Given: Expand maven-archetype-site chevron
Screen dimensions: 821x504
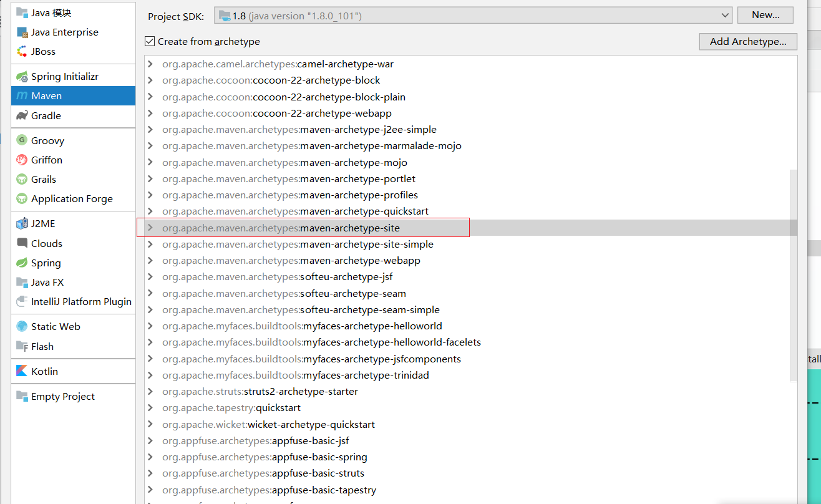Looking at the screenshot, I should pyautogui.click(x=150, y=228).
